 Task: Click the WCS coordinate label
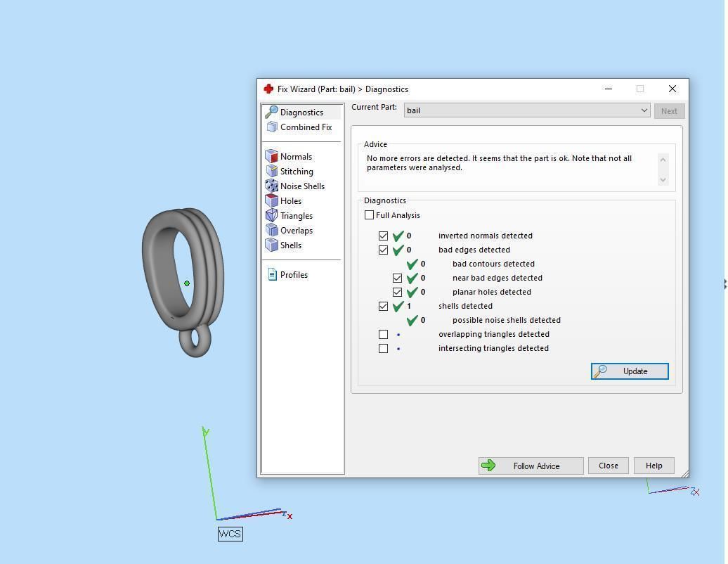point(230,534)
